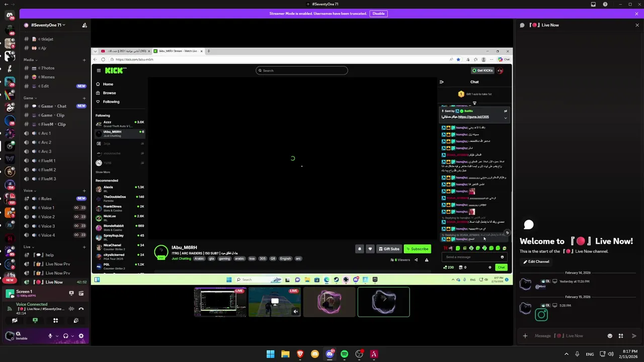Screen dimensions: 644x362
Task: Join the Voice 3 channel
Action: coord(54,226)
